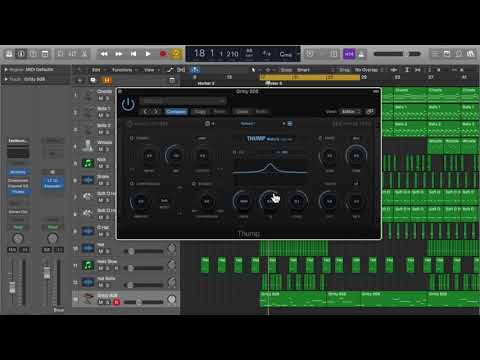This screenshot has width=480, height=360.
Task: Toggle the plugin window power button
Action: coord(128,104)
